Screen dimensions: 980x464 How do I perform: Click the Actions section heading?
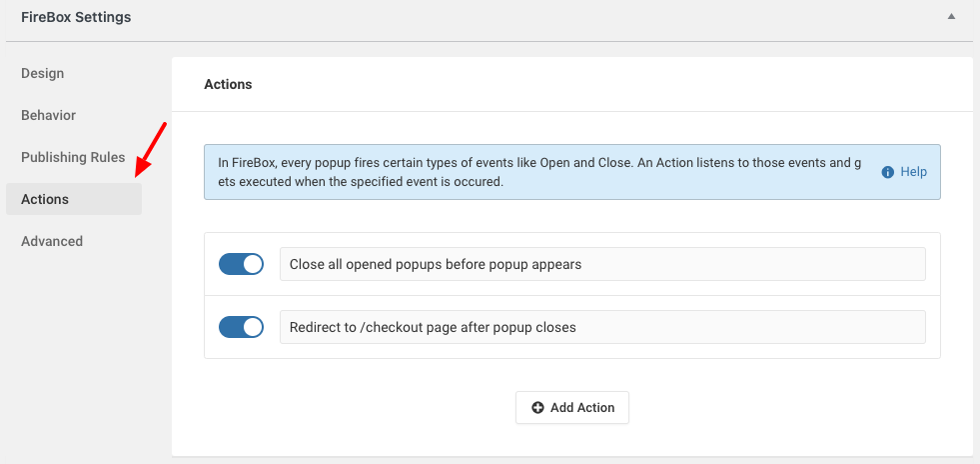tap(228, 84)
